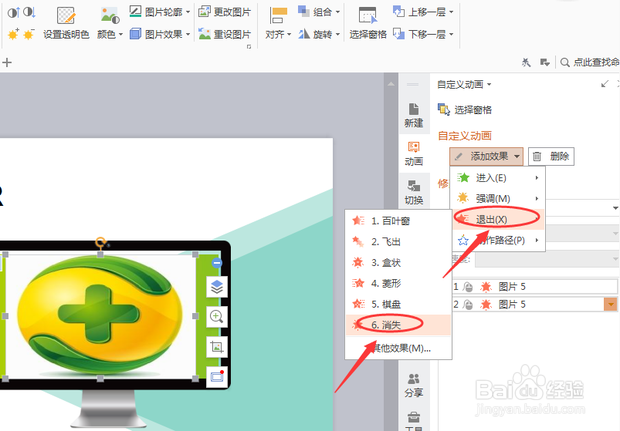The height and width of the screenshot is (431, 620).
Task: Increase brightness using sun plus icon
Action: [x=13, y=34]
